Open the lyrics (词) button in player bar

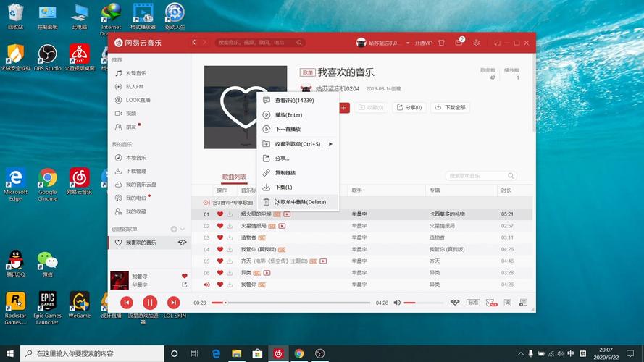click(x=507, y=303)
